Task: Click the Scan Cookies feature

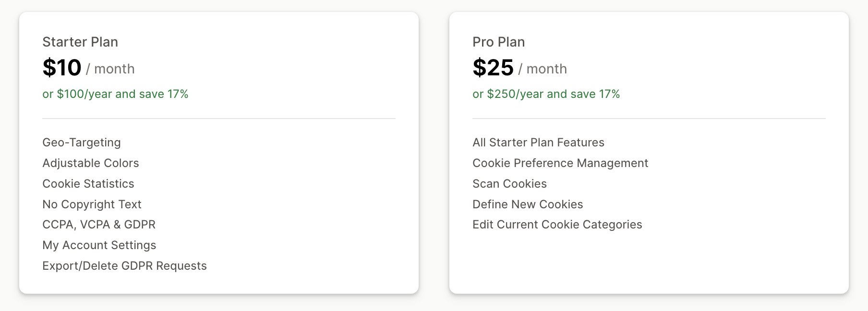Action: tap(509, 184)
